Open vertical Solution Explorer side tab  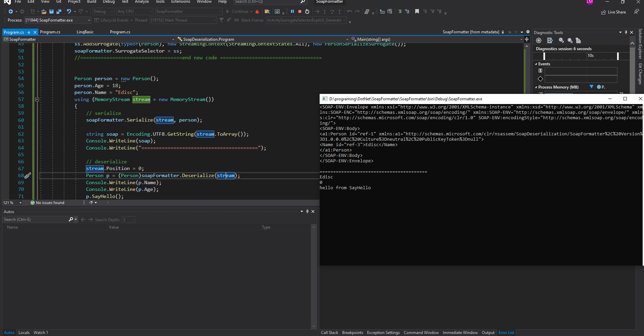tap(640, 44)
